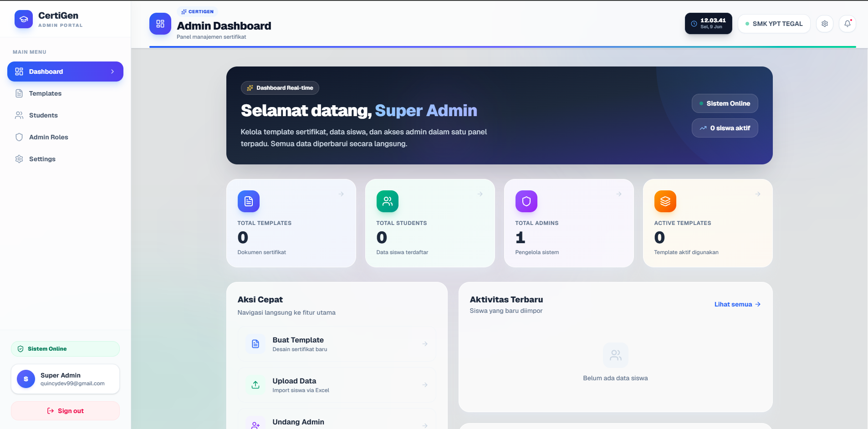
Task: Open settings gear in top header
Action: 825,24
